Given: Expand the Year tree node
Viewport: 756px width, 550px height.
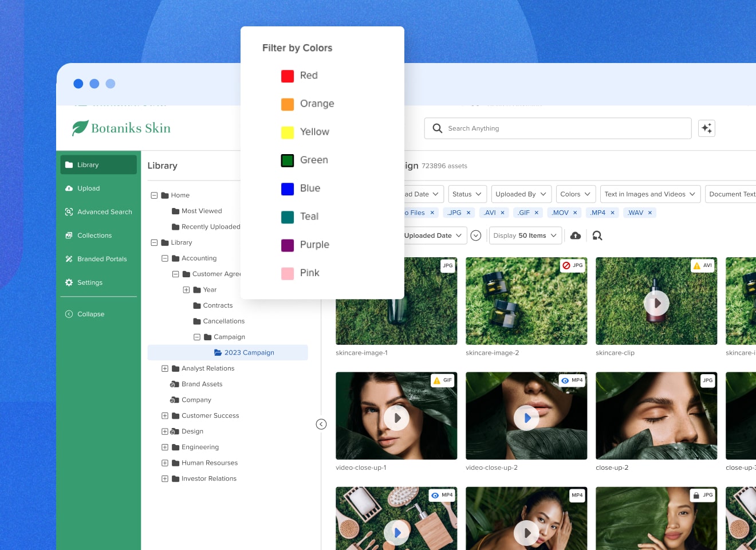Looking at the screenshot, I should click(x=186, y=290).
